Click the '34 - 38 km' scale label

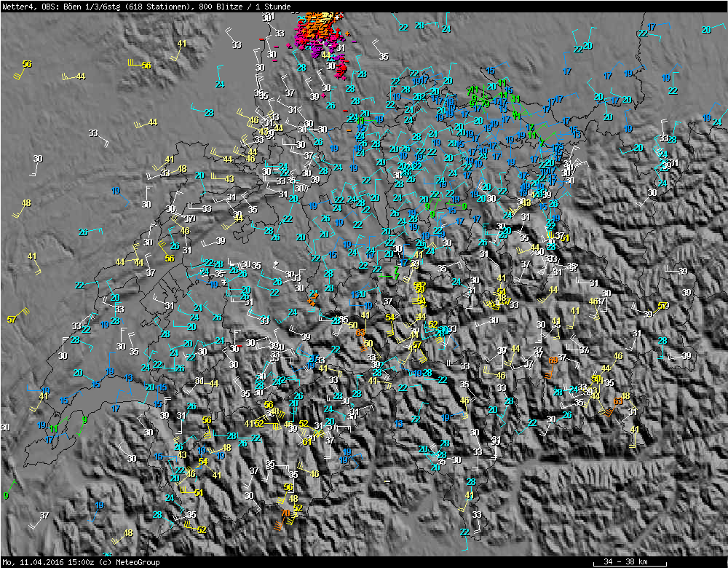coord(626,561)
